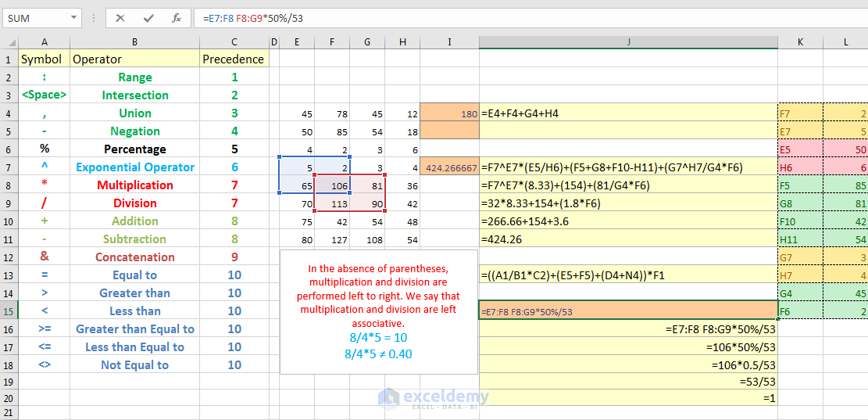This screenshot has width=868, height=420.
Task: Click the Intersection operator cell
Action: [x=135, y=95]
